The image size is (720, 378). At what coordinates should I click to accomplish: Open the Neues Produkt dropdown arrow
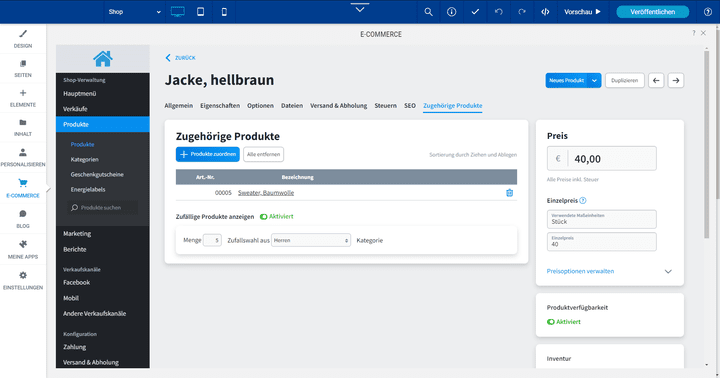click(x=594, y=80)
